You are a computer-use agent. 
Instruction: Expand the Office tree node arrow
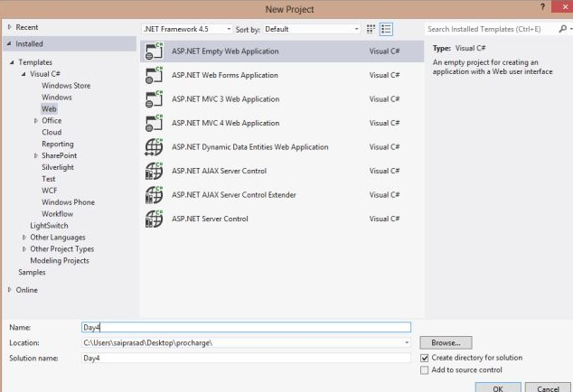click(x=36, y=120)
